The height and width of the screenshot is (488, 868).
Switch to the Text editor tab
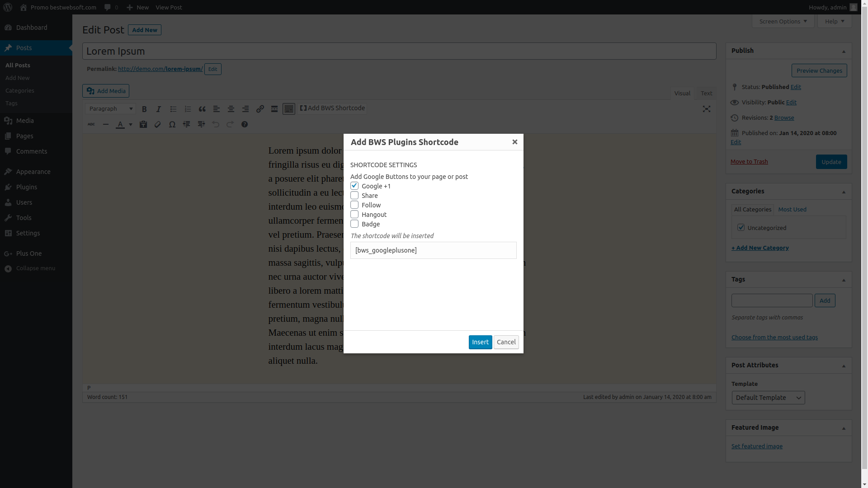pos(706,93)
